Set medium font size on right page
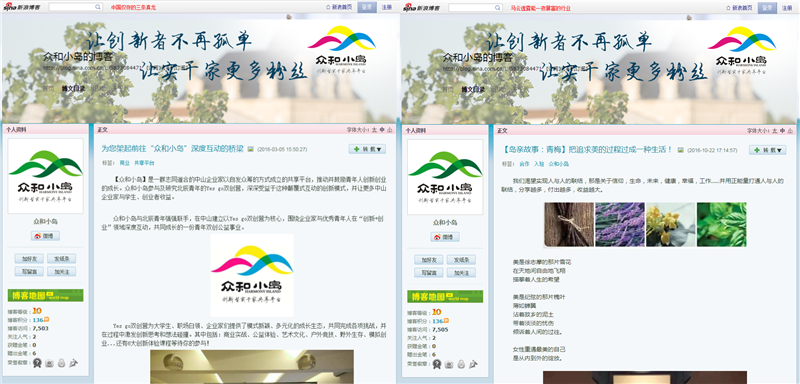Screen dimensions: 800x384 coord(782,131)
